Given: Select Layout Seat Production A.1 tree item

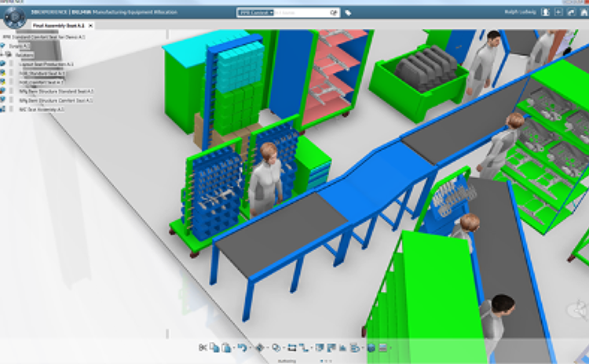Looking at the screenshot, I should click(46, 64).
